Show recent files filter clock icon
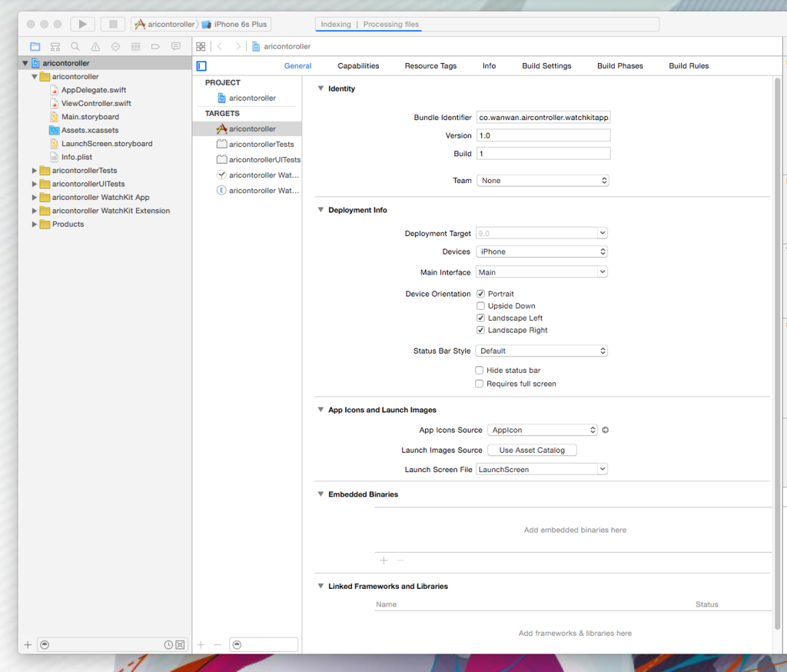Screen dimensions: 787x672 pos(168,645)
